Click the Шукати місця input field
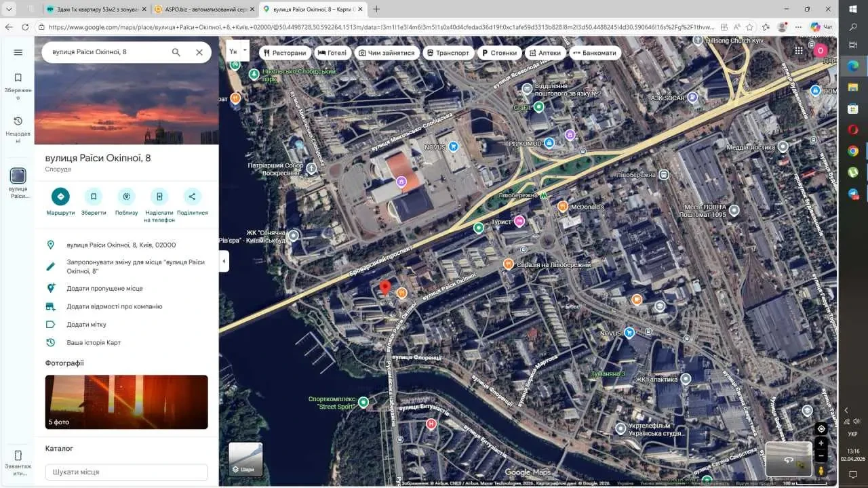The width and height of the screenshot is (868, 488). 126,472
